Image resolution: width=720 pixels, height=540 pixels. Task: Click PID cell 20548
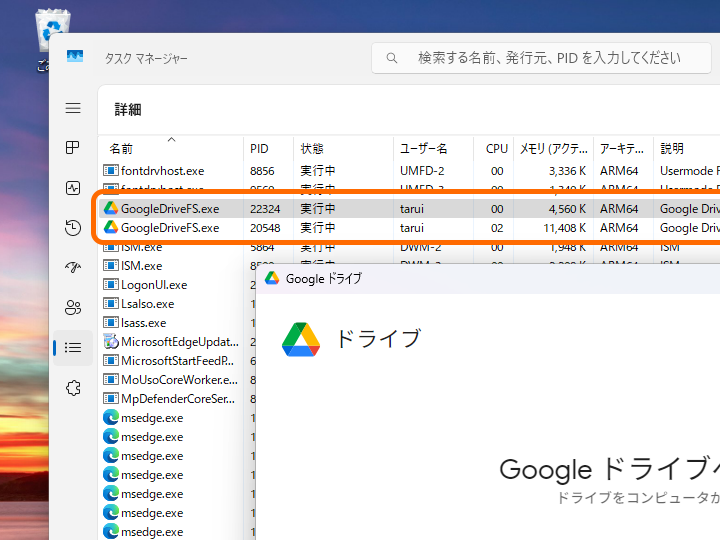(x=265, y=228)
